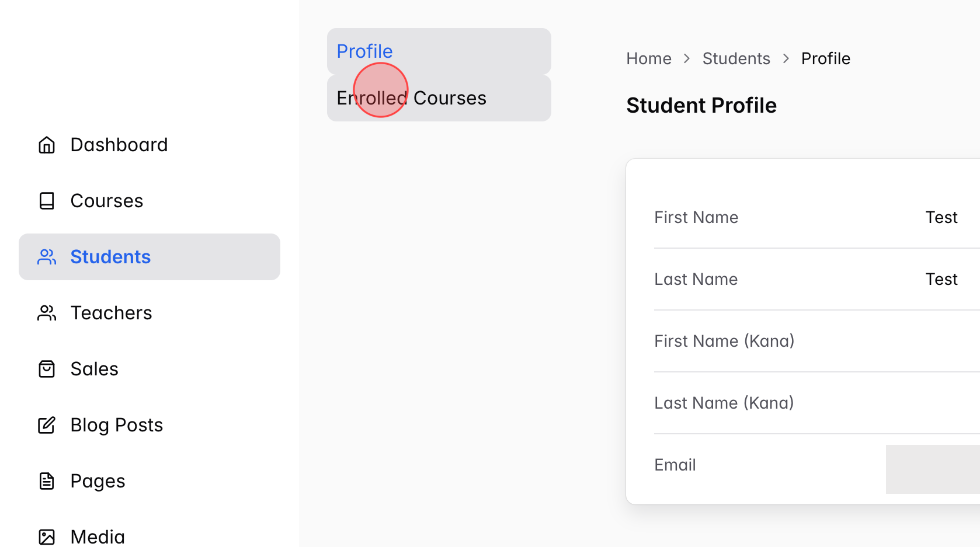
Task: Select the Pages document icon
Action: (x=46, y=480)
